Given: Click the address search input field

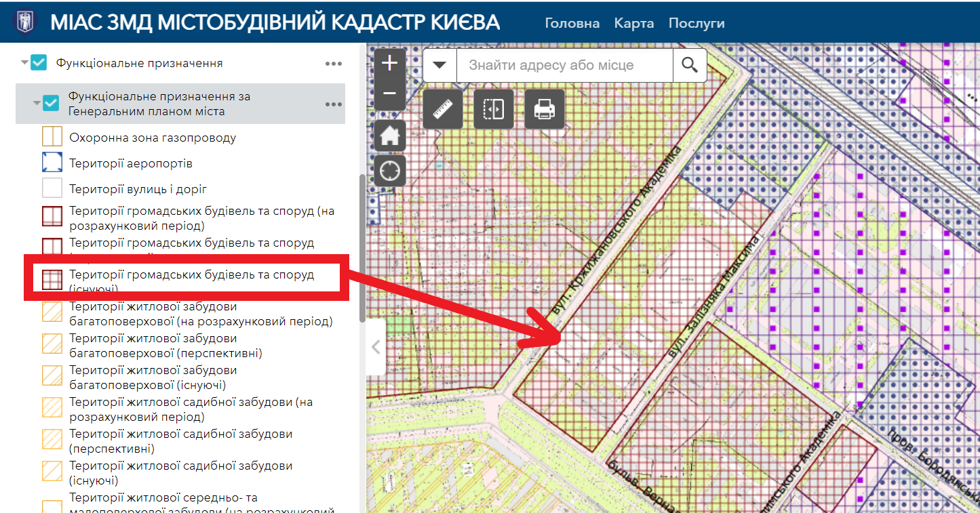Looking at the screenshot, I should point(565,65).
